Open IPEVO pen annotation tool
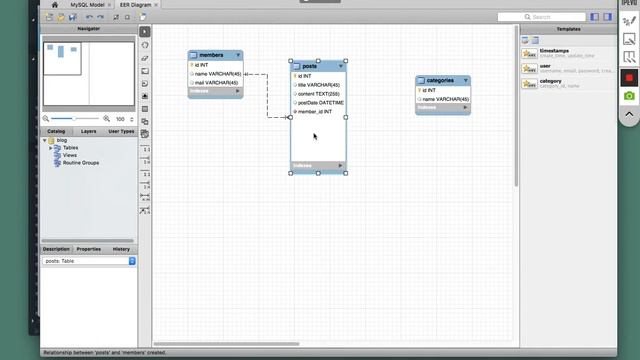Image resolution: width=640 pixels, height=360 pixels. [629, 21]
